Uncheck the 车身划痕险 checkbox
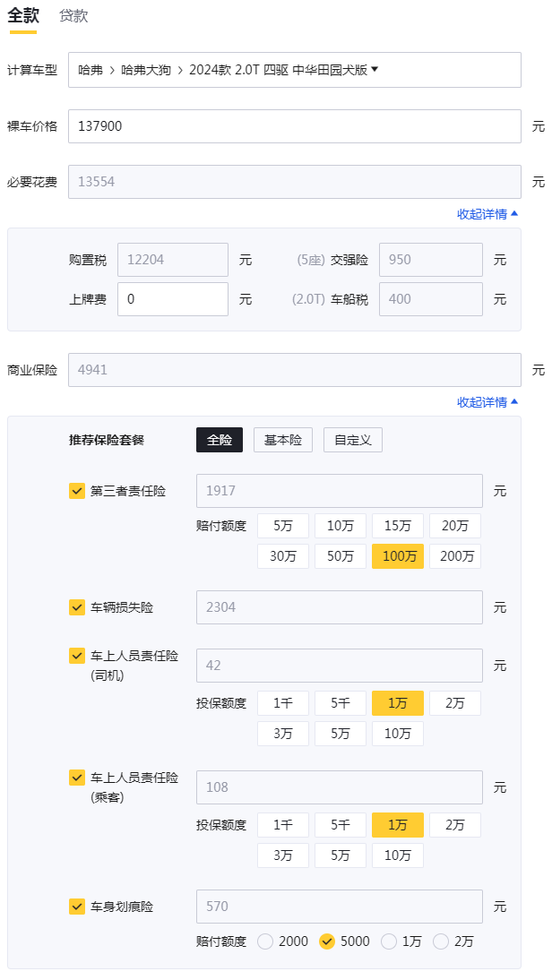Screen dimensions: 552x980 coord(77,907)
